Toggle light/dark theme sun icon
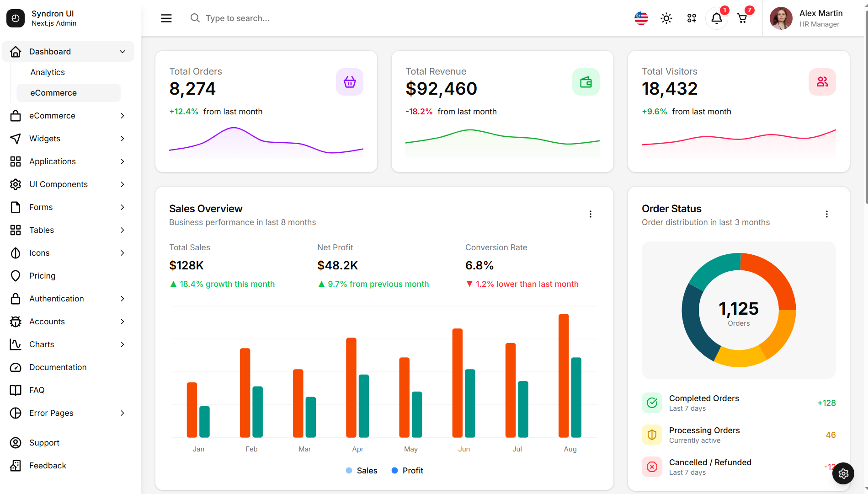 click(x=666, y=18)
